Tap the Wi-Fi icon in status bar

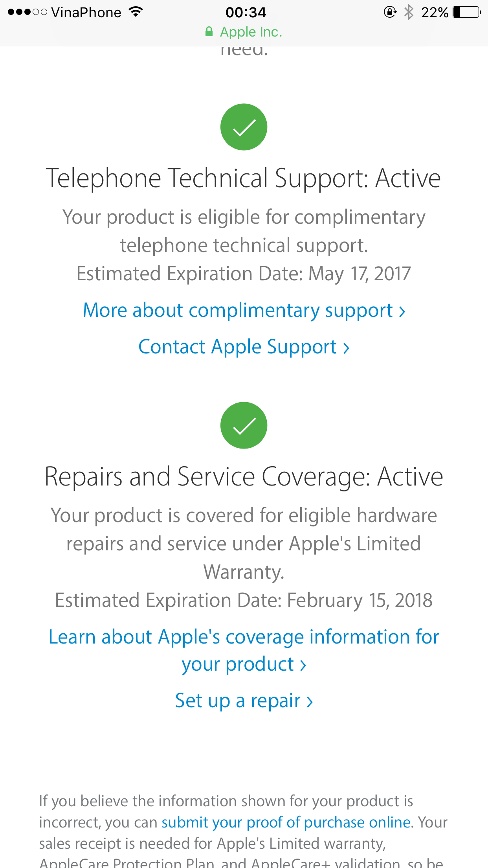pos(136,12)
